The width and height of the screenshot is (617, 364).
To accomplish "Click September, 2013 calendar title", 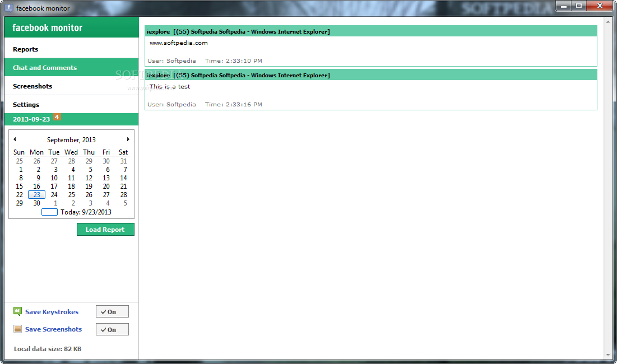I will click(71, 140).
